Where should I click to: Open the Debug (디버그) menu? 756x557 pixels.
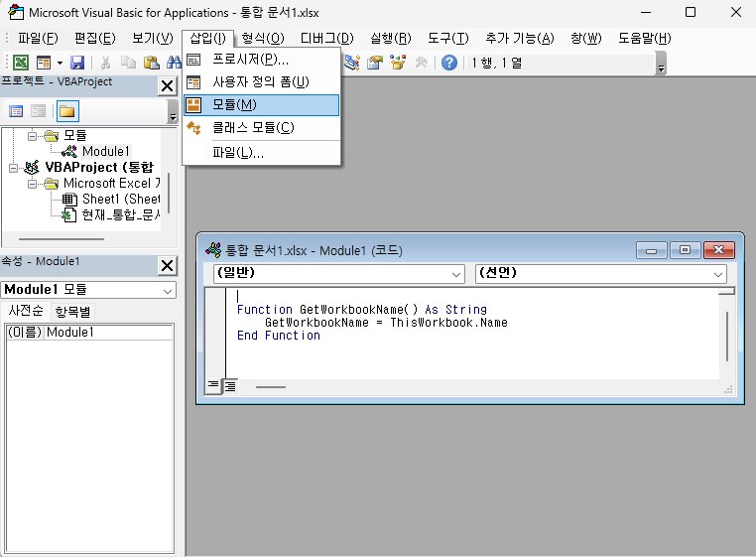tap(327, 38)
